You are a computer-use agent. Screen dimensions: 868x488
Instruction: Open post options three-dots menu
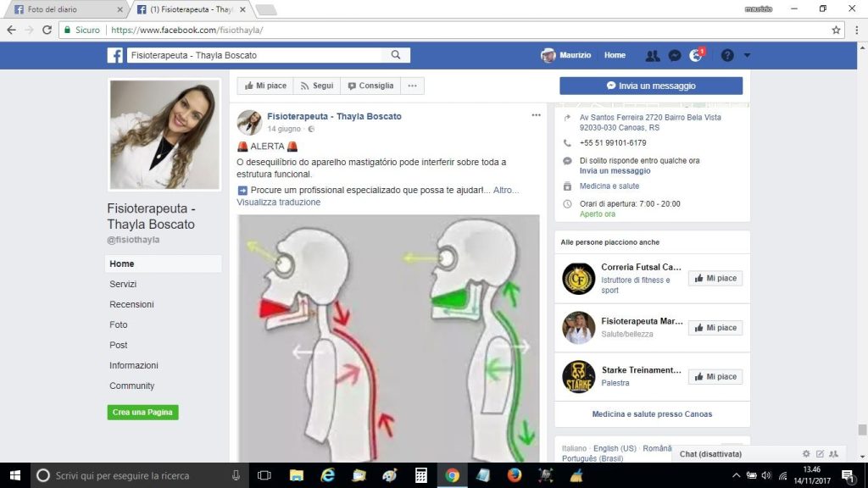pyautogui.click(x=536, y=115)
